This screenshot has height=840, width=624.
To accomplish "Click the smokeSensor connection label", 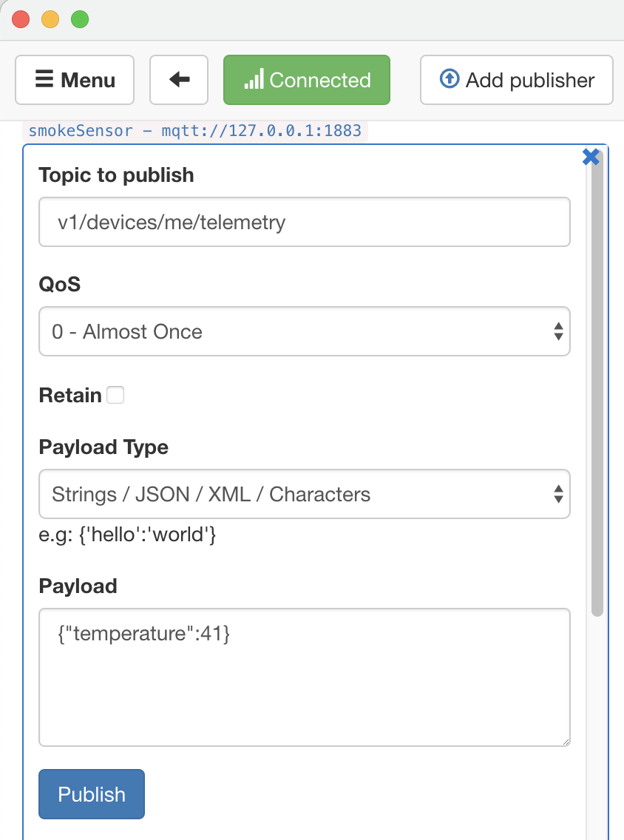I will (x=195, y=132).
